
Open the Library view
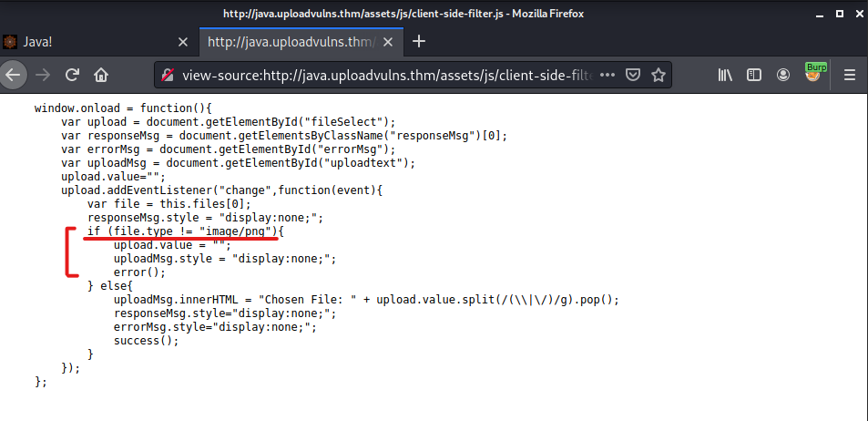(725, 75)
